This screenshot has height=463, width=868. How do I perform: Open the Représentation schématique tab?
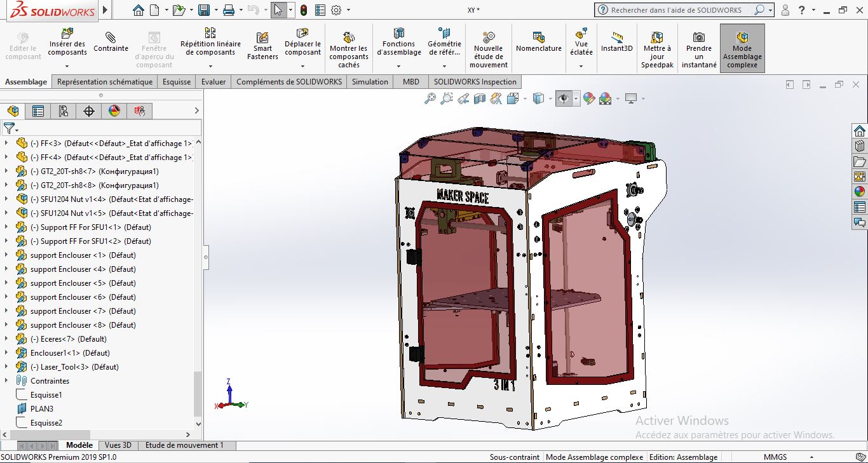tap(105, 82)
